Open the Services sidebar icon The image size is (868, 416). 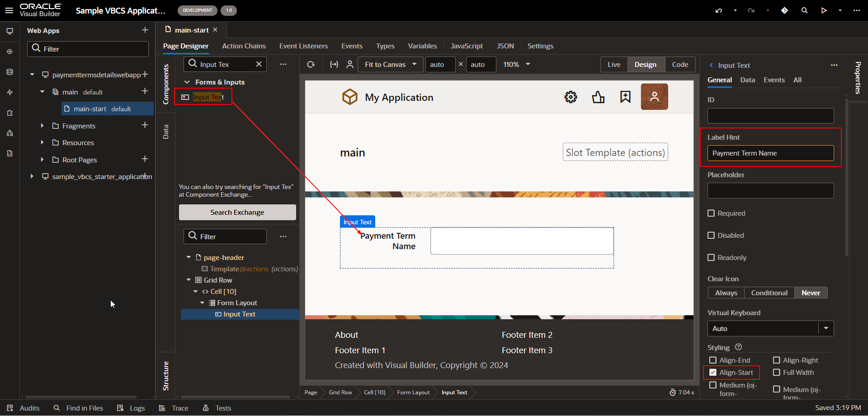[x=9, y=52]
